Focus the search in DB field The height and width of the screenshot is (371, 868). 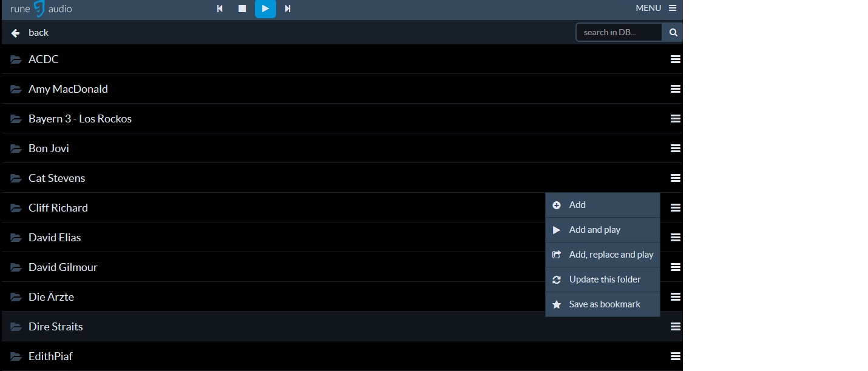click(x=619, y=32)
